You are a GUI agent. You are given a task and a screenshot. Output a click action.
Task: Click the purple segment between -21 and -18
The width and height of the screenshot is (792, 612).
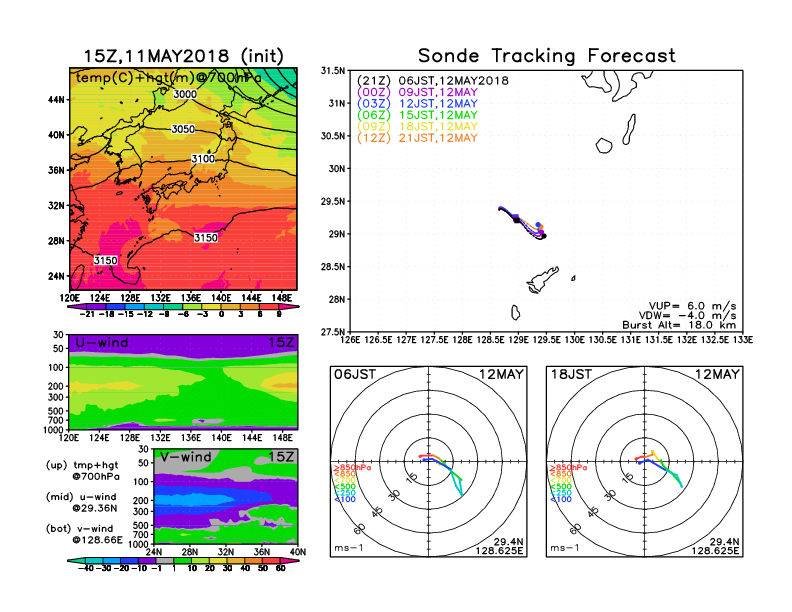[96, 307]
